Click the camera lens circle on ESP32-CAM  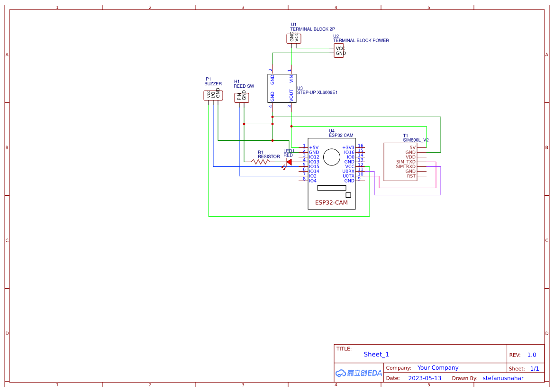coord(332,157)
